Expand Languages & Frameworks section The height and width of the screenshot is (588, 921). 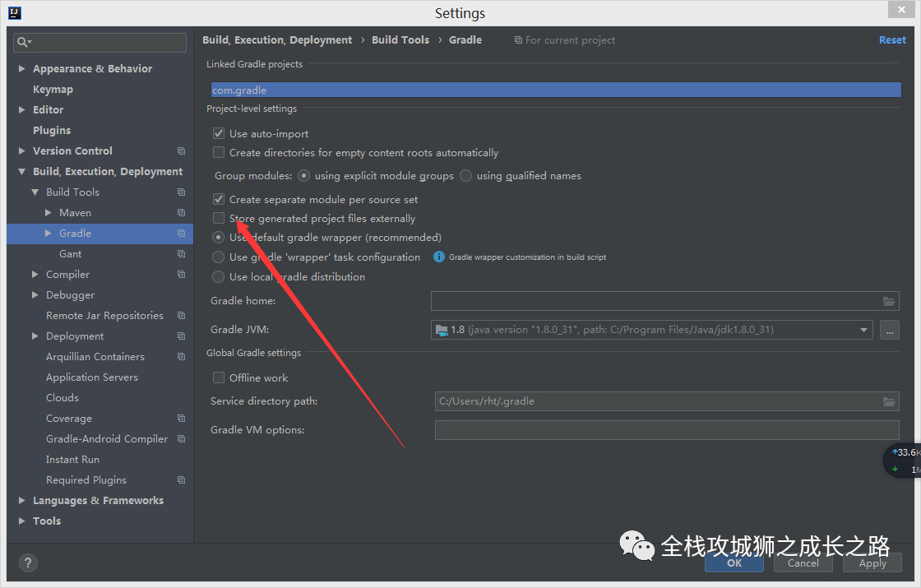tap(21, 501)
